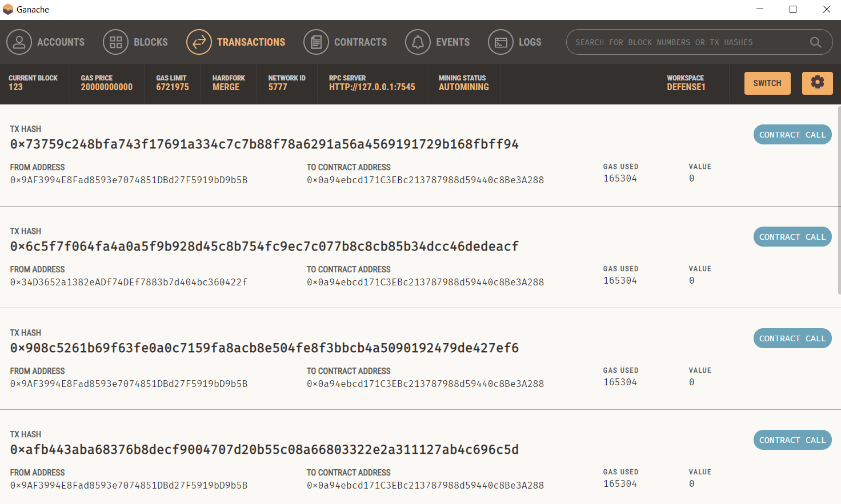Screen dimensions: 841x504
Task: Click Contract Call badge on first transaction
Action: (x=792, y=135)
